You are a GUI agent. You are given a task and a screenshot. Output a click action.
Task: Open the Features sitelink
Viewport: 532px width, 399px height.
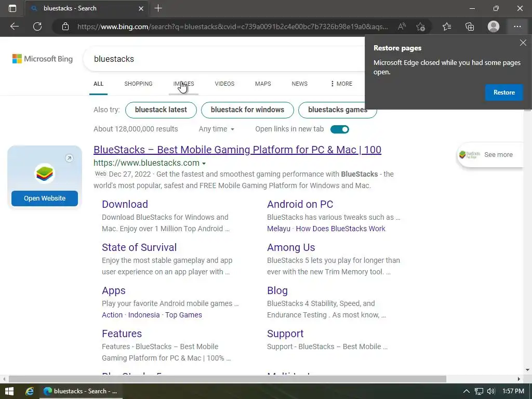122,334
